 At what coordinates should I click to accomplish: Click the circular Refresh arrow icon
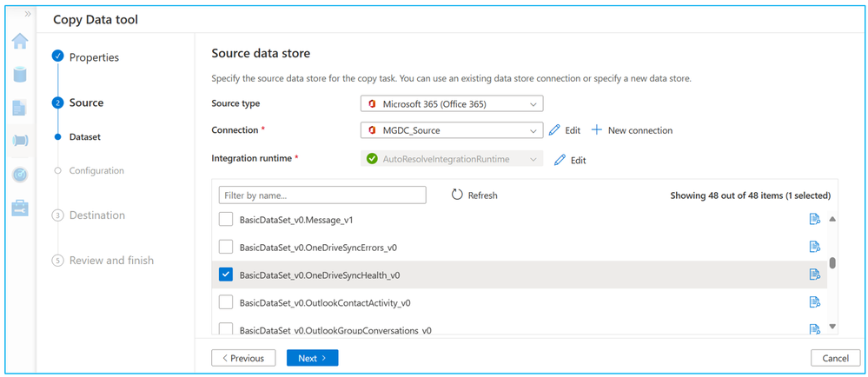coord(457,195)
